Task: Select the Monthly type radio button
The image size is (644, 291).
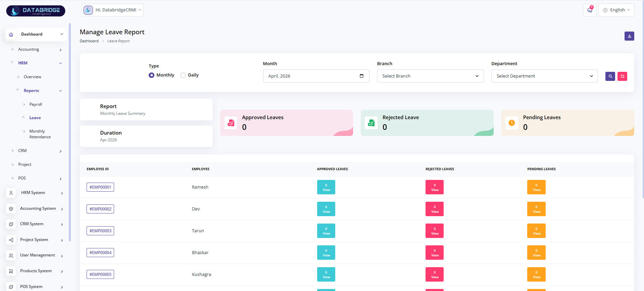Action: coord(152,75)
